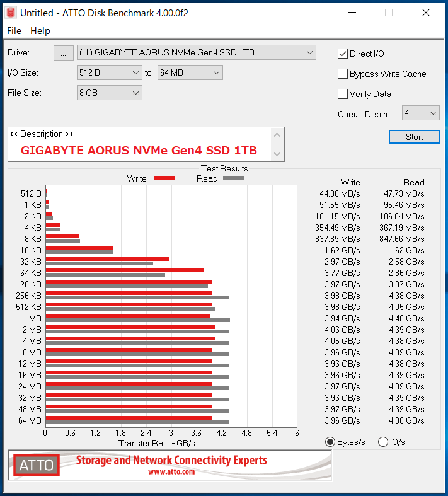
Task: Click the 847.66 MB/s read value
Action: 402,239
